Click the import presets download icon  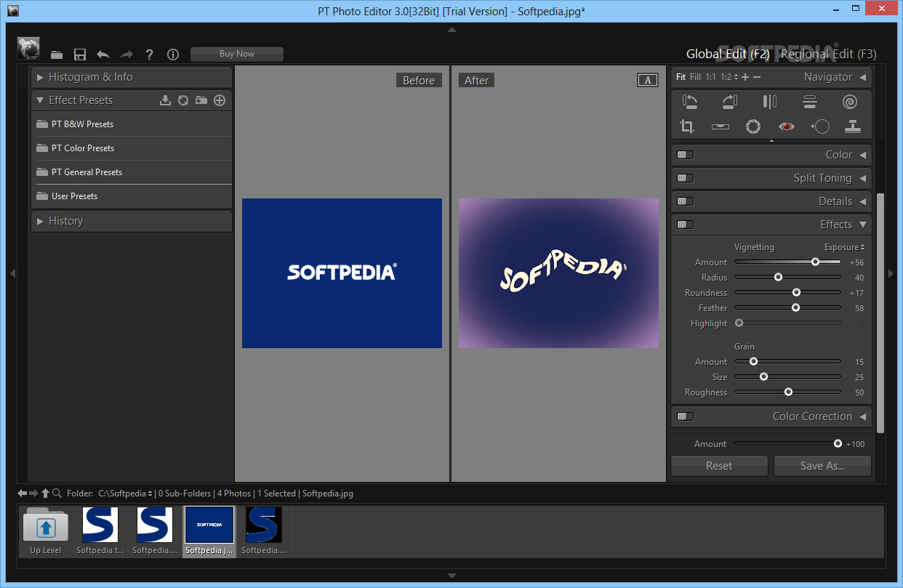pos(165,100)
